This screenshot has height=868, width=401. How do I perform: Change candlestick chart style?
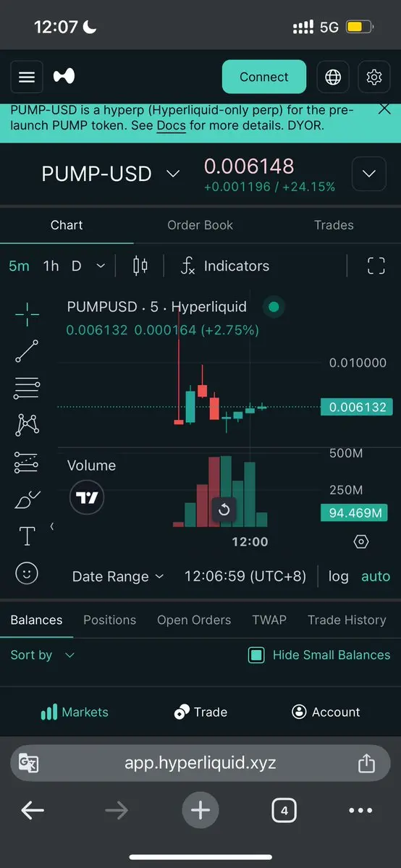tap(140, 266)
